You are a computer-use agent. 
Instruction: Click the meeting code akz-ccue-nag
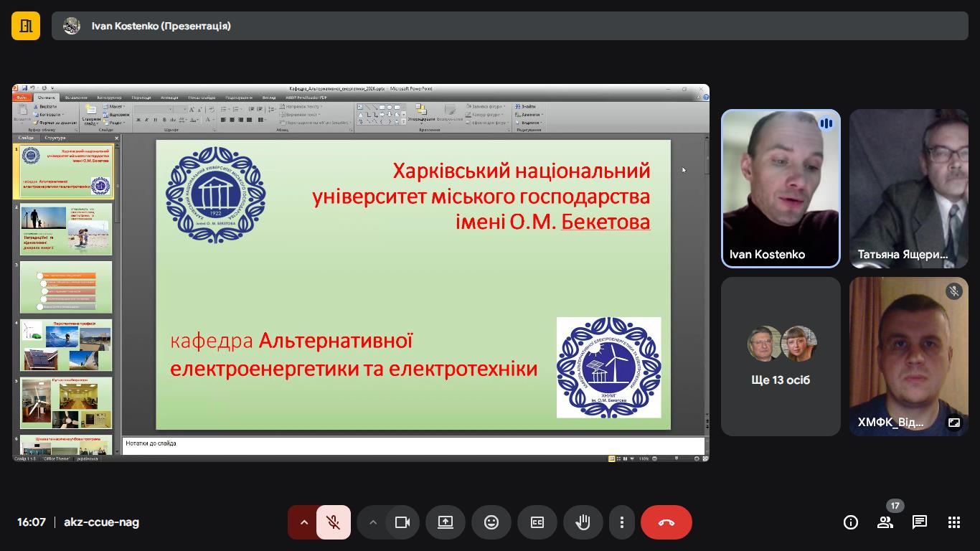pos(101,522)
